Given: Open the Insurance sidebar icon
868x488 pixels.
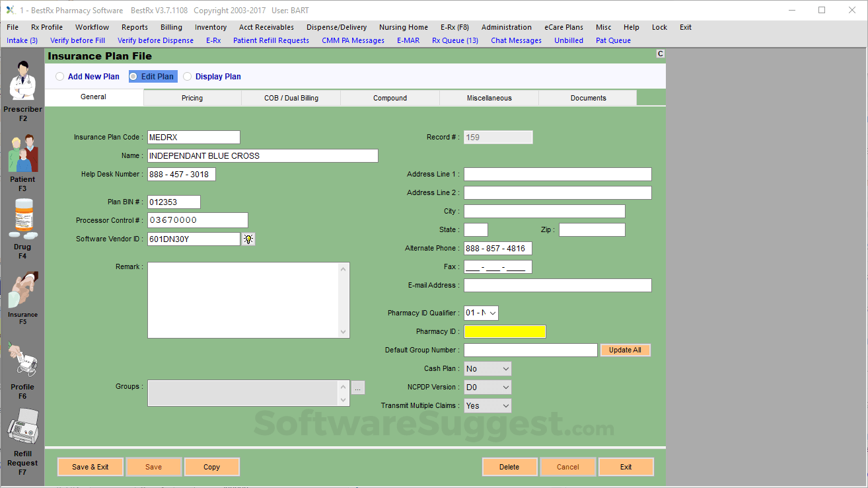Looking at the screenshot, I should pyautogui.click(x=23, y=290).
